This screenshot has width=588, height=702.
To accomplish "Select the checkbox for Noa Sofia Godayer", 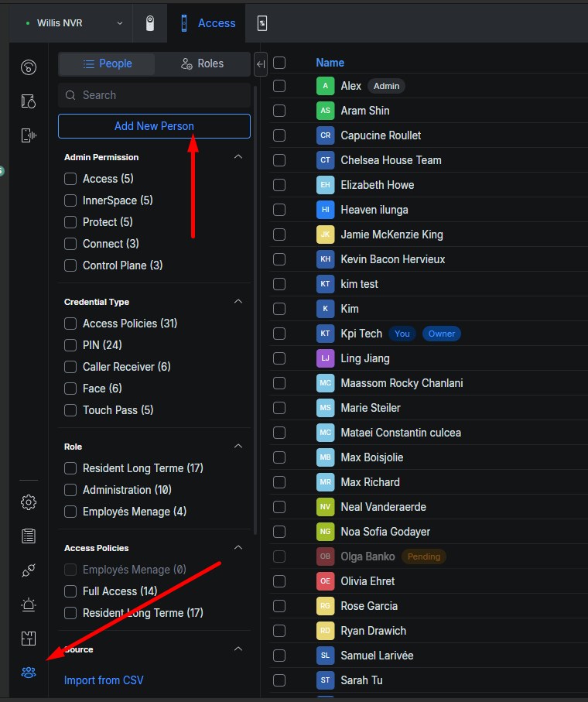I will 279,532.
